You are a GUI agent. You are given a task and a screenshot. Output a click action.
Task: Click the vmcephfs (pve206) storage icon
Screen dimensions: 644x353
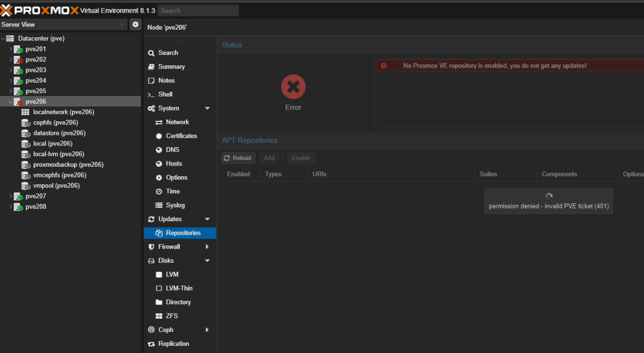pos(25,176)
